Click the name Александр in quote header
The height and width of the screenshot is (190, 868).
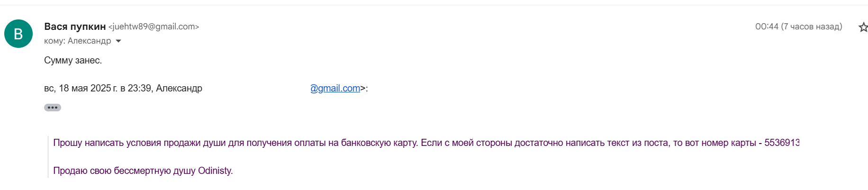(179, 88)
